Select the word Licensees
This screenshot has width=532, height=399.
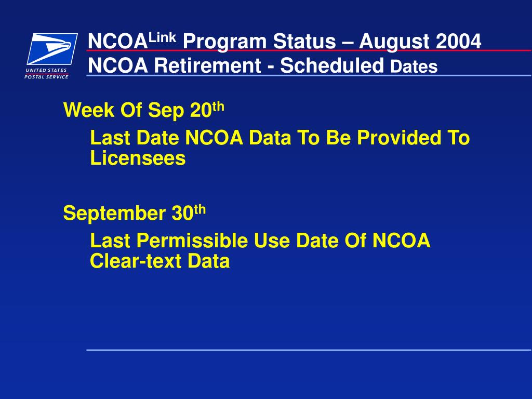point(138,158)
